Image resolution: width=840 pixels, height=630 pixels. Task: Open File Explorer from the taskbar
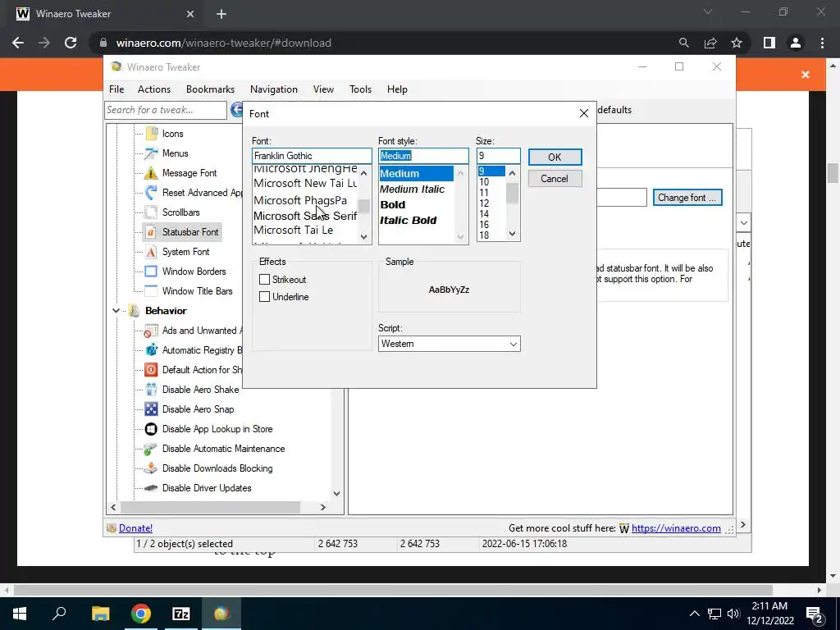click(100, 614)
